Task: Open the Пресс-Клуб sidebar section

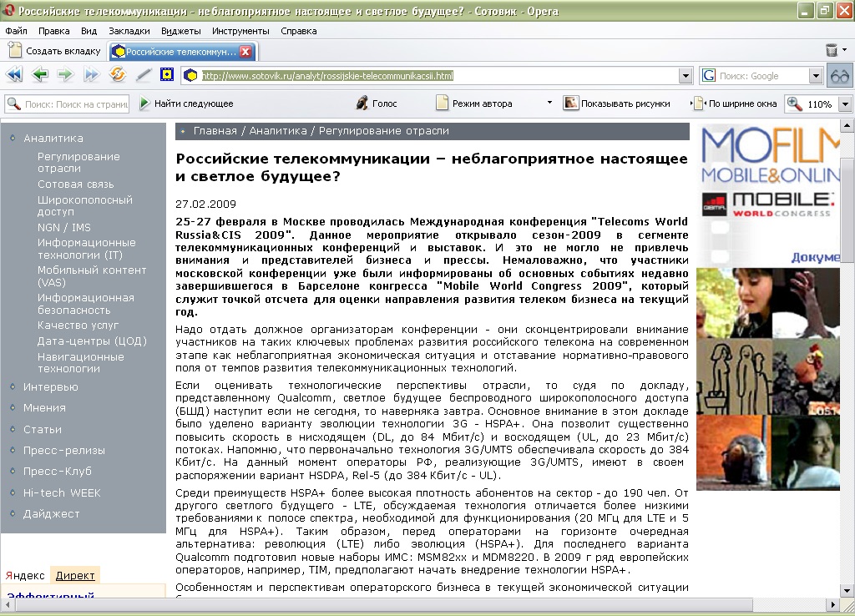Action: 58,471
